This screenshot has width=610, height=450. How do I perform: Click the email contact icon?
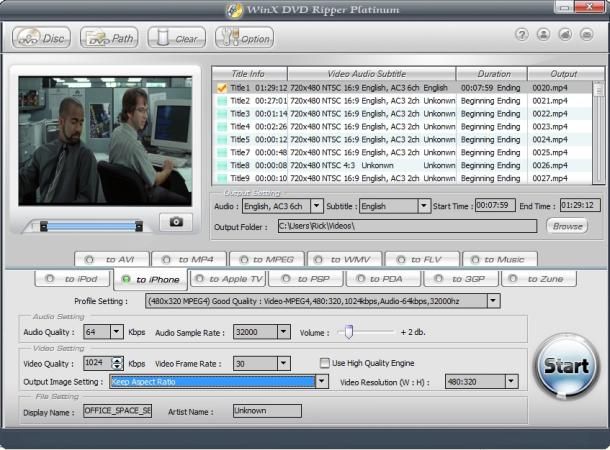pyautogui.click(x=587, y=35)
